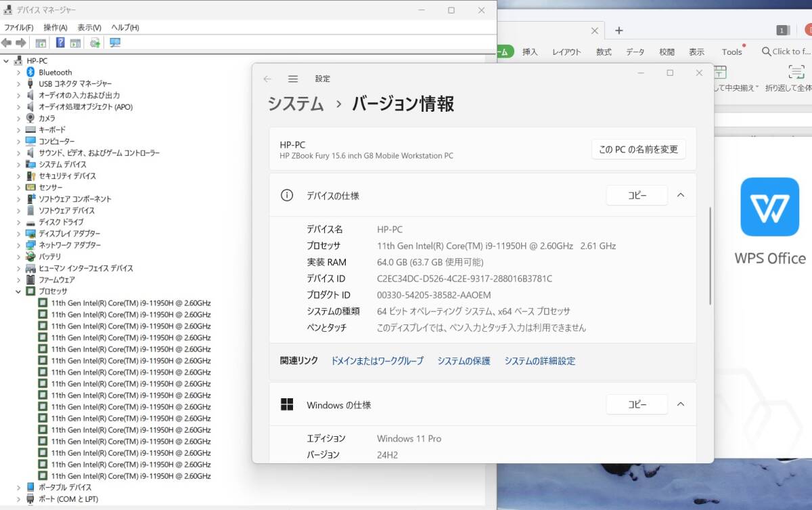Viewport: 812px width, 510px height.
Task: Expand the ポート (COM と LPT) node
Action: (18, 498)
